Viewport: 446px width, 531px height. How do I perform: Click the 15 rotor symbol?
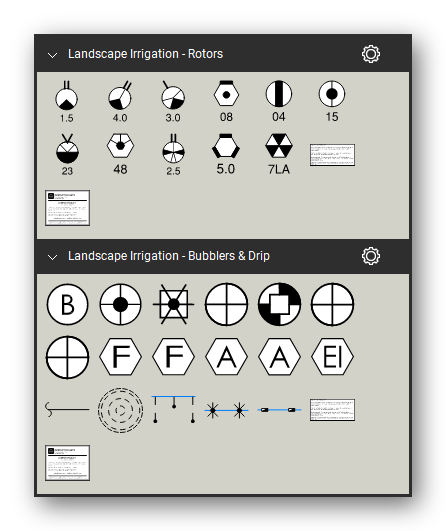pos(332,101)
